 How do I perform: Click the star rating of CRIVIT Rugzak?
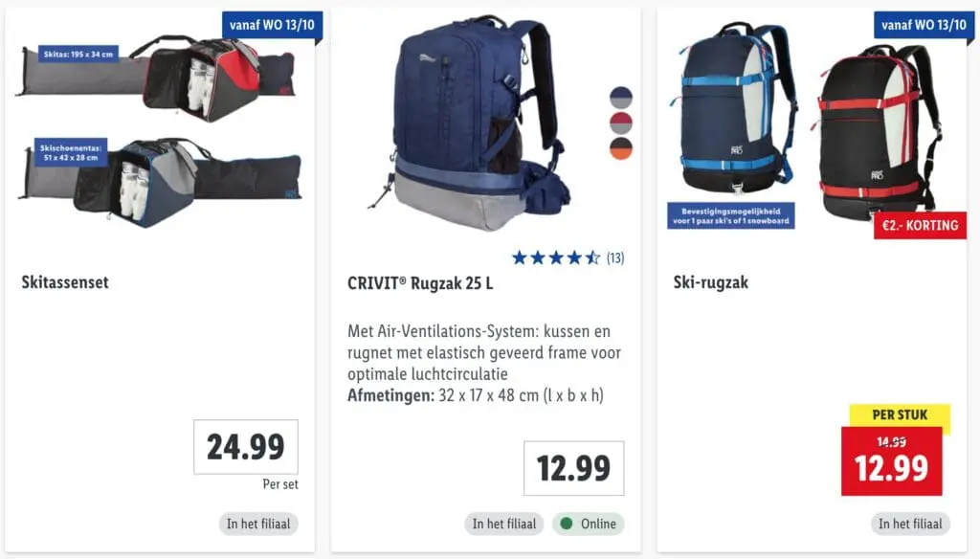pos(556,257)
